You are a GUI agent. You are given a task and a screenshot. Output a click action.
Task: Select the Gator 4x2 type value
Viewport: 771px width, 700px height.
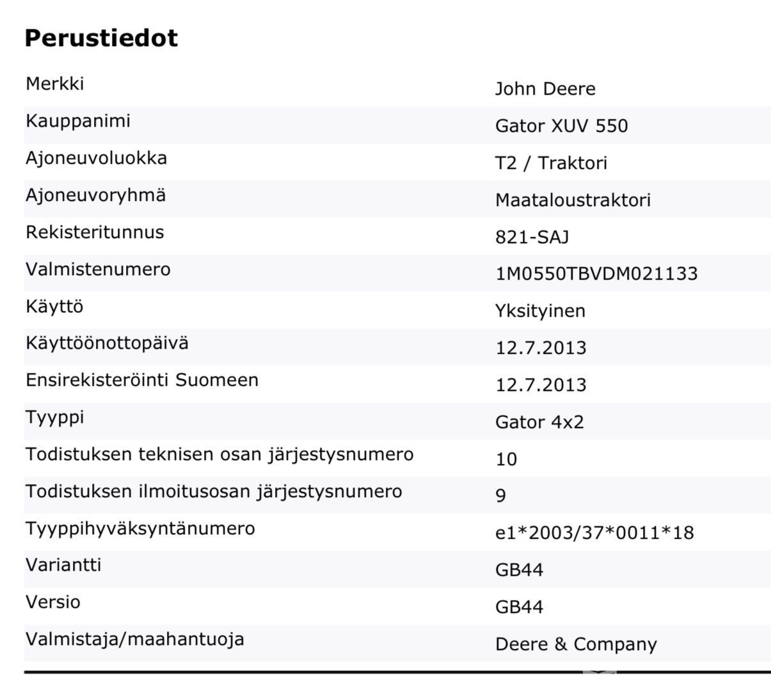pyautogui.click(x=539, y=422)
